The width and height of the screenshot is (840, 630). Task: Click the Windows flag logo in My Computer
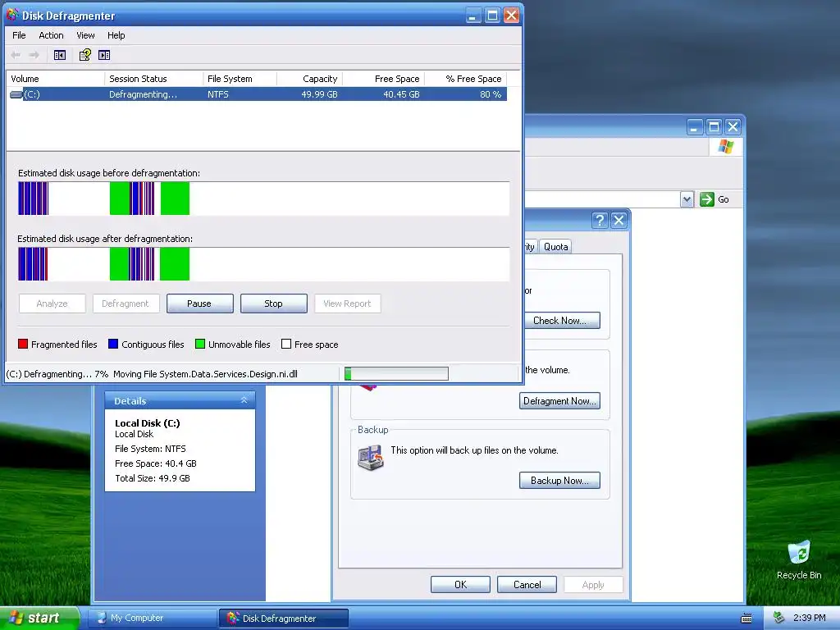click(x=726, y=147)
